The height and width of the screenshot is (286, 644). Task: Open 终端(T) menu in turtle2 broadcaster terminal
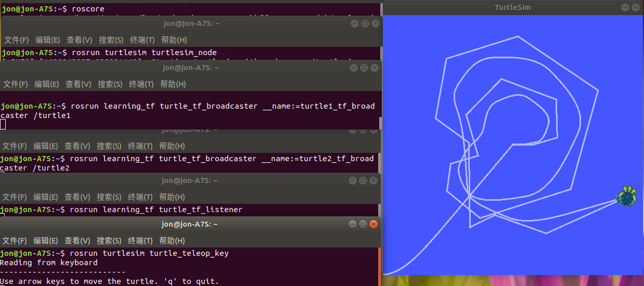click(140, 146)
